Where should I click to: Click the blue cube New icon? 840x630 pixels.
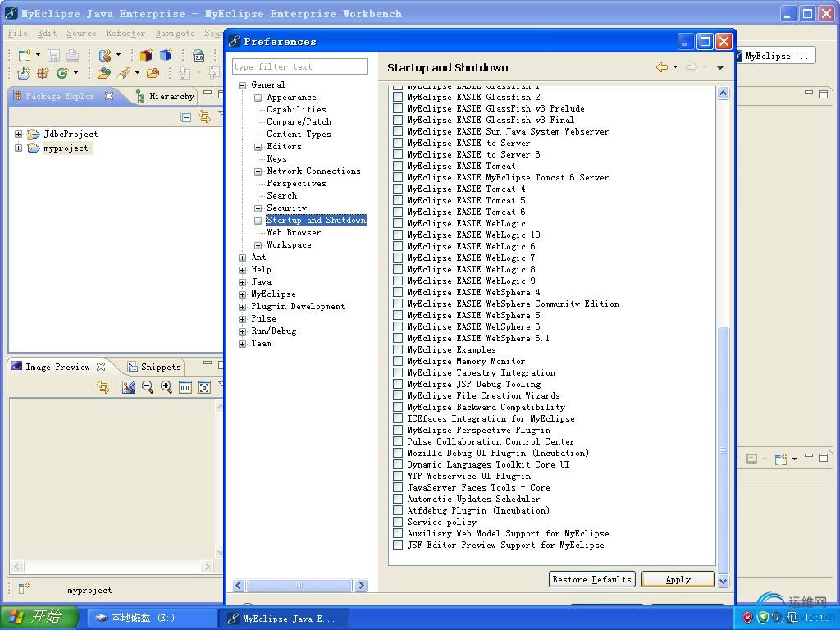coord(166,55)
